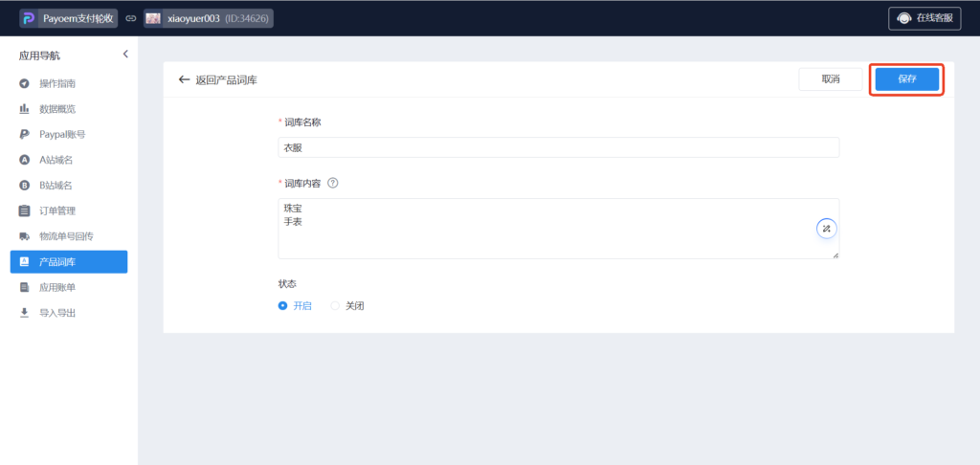
Task: Click the import/export download icon
Action: 24,312
